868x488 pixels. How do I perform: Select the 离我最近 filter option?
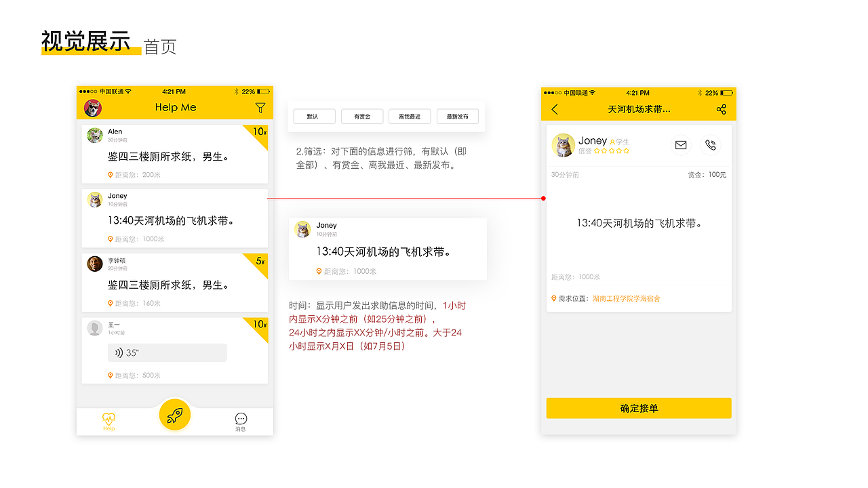point(410,117)
